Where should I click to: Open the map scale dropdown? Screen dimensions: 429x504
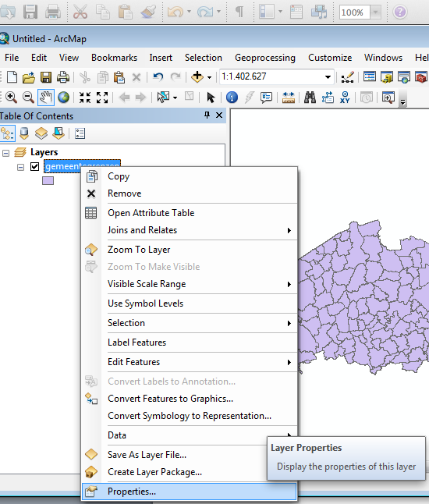coord(328,77)
